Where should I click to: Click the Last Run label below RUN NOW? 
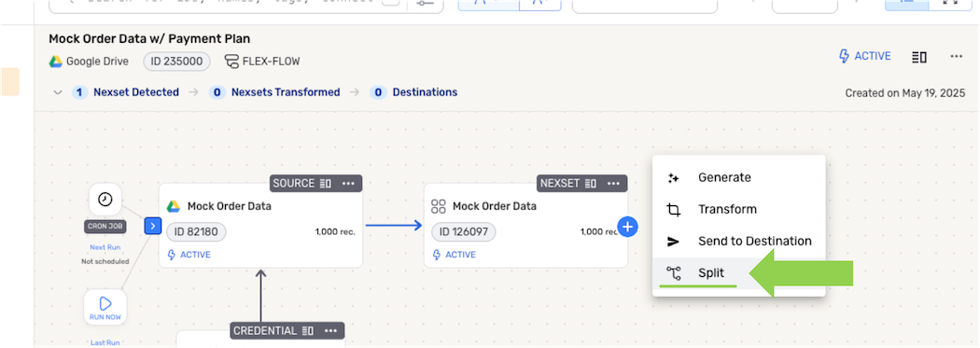pos(105,342)
